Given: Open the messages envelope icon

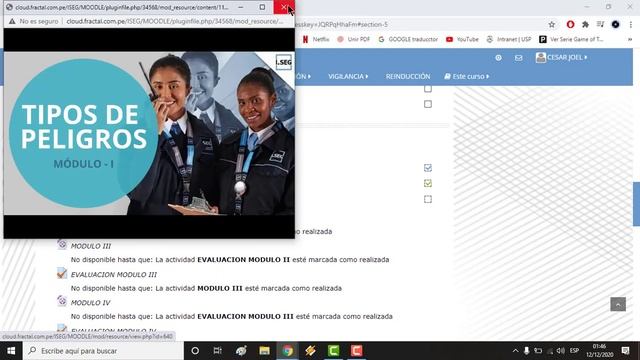Looking at the screenshot, I should (x=518, y=58).
